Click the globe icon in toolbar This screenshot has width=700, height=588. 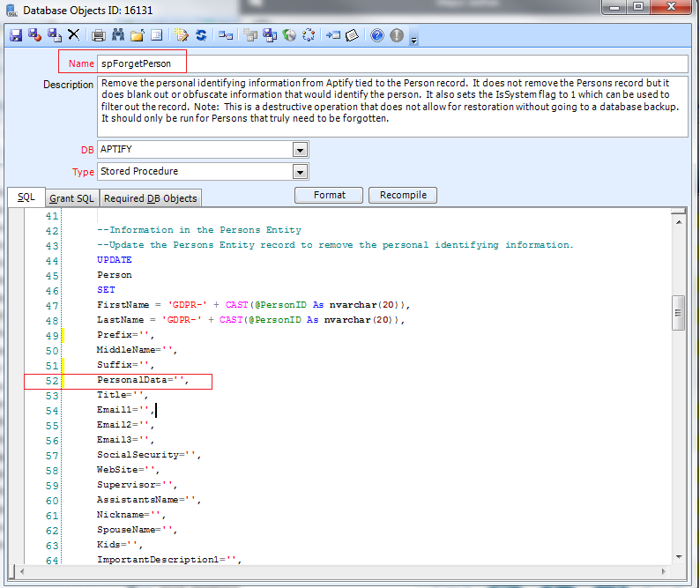coord(289,35)
